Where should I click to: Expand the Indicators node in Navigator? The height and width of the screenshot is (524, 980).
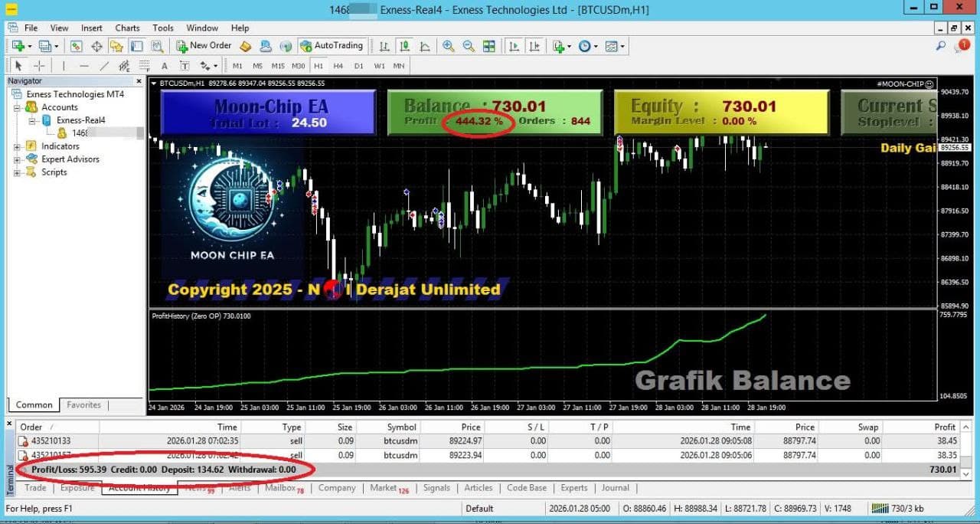[x=16, y=146]
